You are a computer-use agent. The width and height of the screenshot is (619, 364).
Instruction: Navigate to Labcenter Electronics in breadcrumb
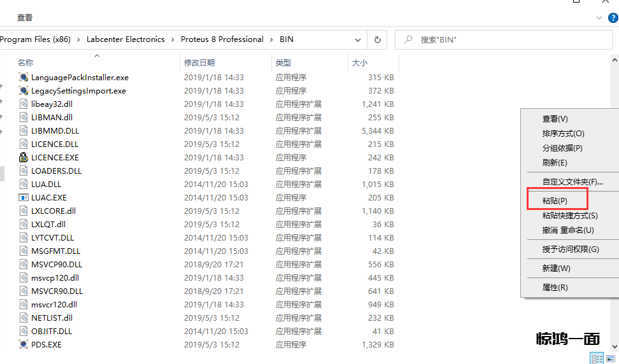125,39
